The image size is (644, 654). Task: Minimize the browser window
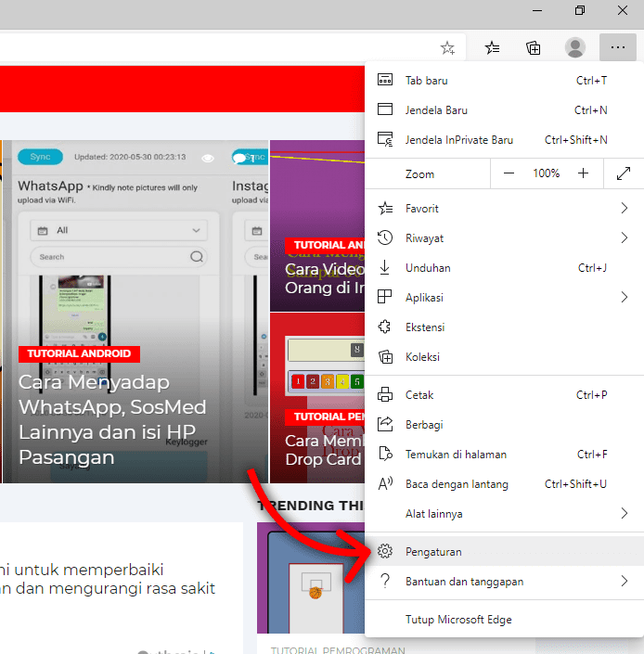point(537,10)
